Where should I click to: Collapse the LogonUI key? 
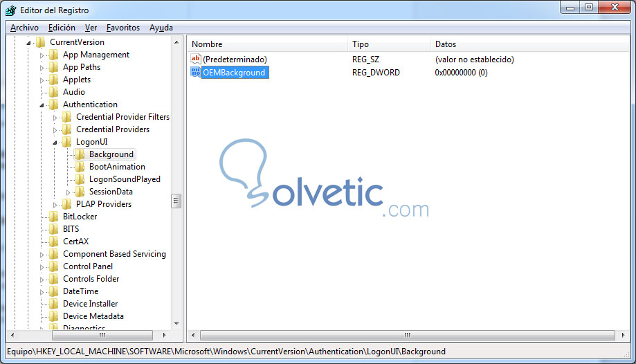[55, 143]
